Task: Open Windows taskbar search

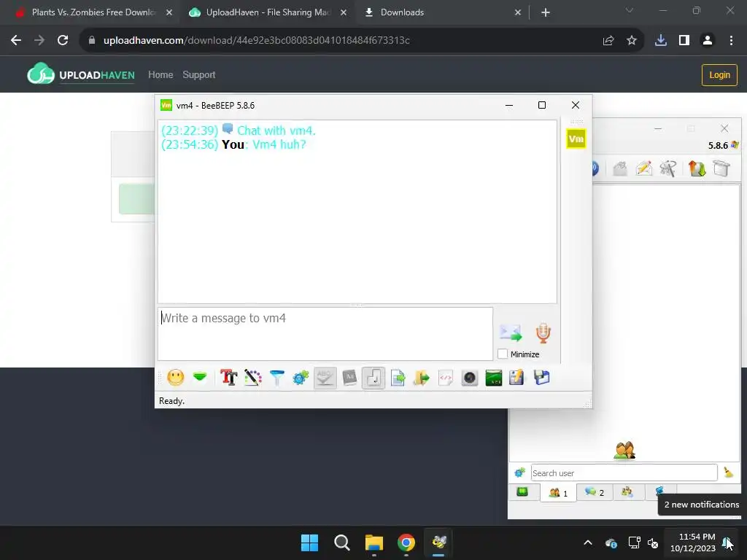Action: (341, 542)
